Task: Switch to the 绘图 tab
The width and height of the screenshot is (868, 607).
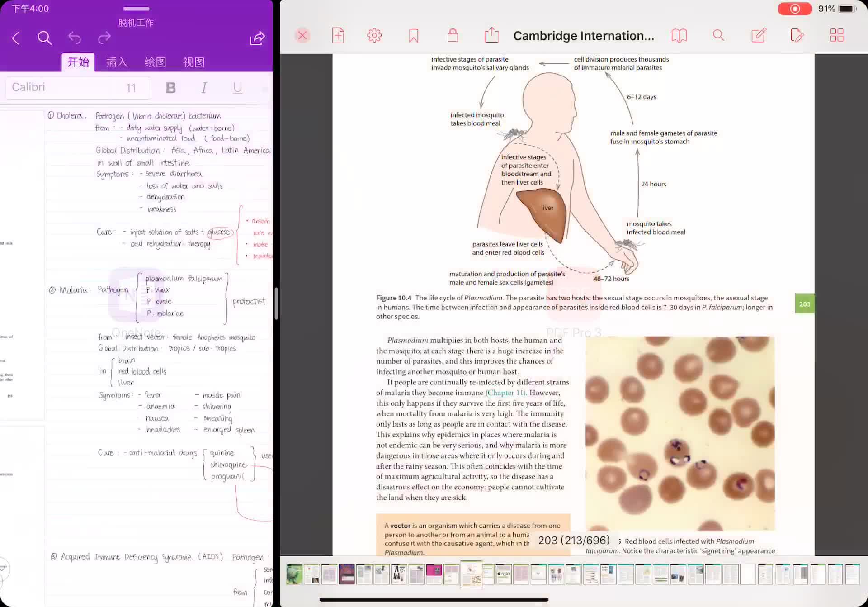Action: [x=156, y=62]
